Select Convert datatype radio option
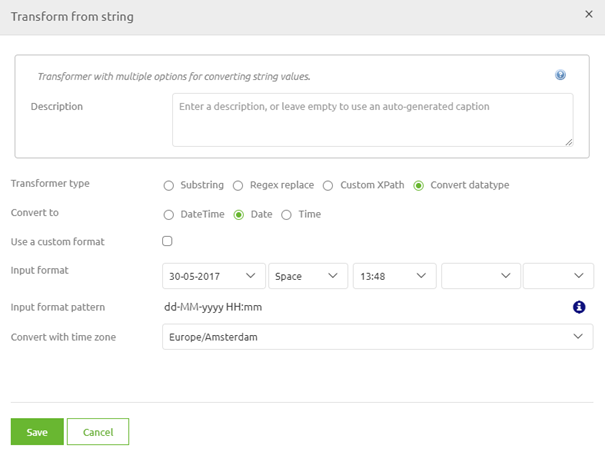 [x=418, y=186]
